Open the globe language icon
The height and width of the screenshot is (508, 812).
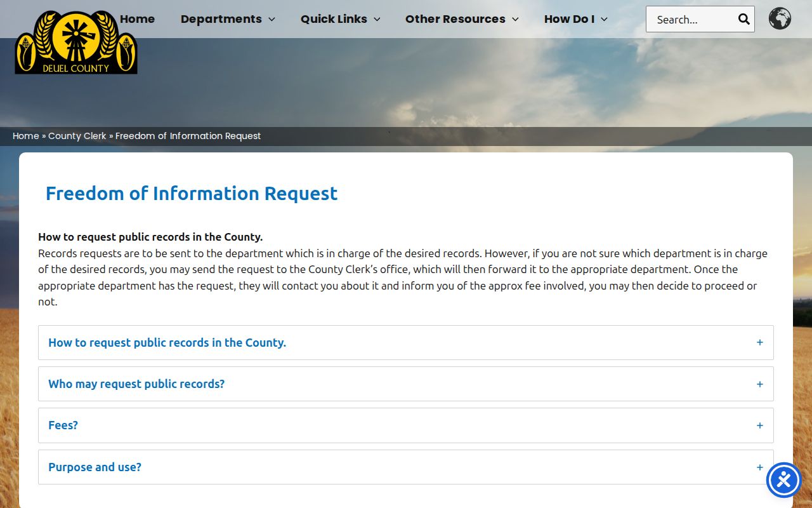[780, 18]
